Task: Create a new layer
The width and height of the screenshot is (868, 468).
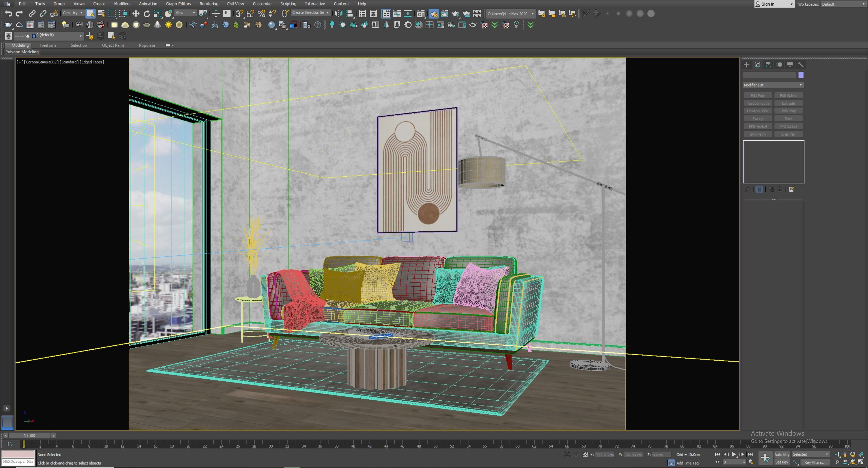Action: pyautogui.click(x=90, y=36)
